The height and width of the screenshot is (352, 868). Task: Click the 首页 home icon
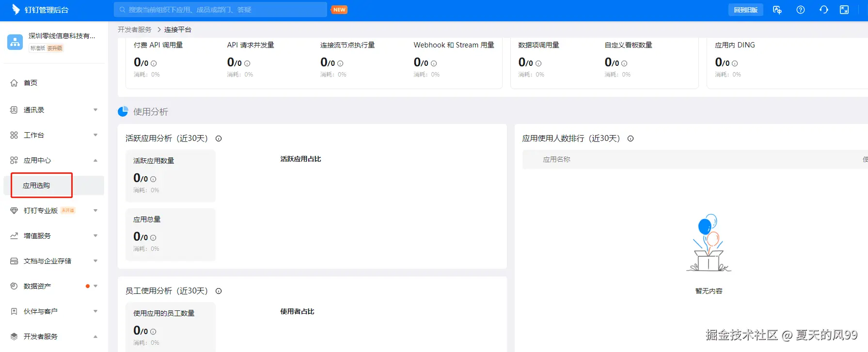14,83
